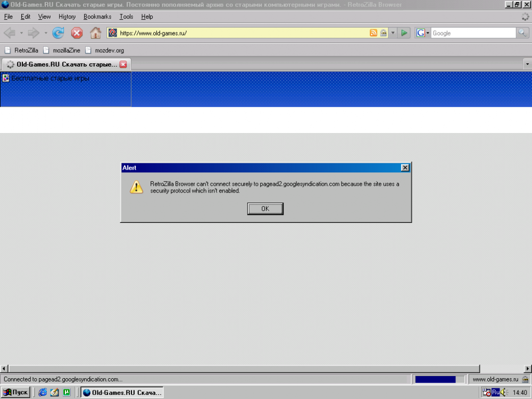Reload the current page
Screen dimensions: 532x399
coord(58,33)
